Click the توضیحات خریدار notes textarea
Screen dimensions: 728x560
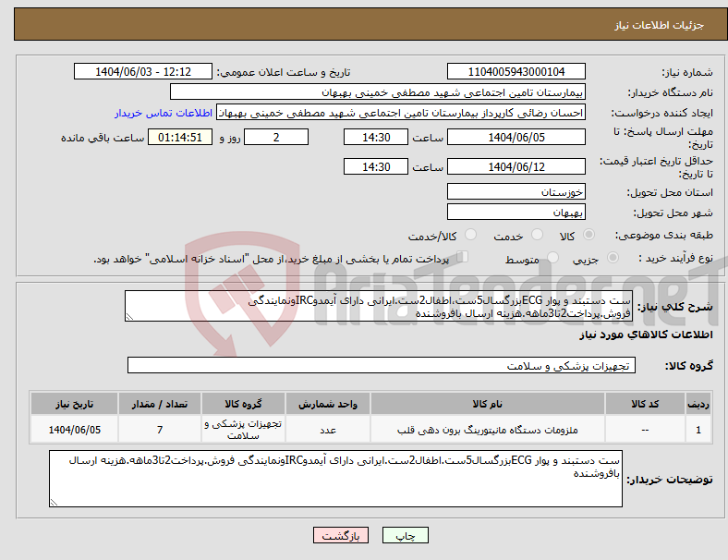[x=335, y=479]
